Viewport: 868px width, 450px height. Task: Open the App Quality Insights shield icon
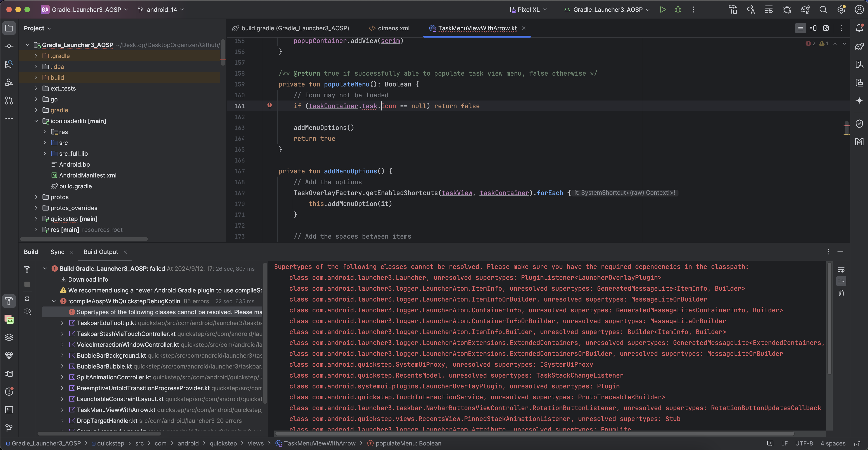859,124
